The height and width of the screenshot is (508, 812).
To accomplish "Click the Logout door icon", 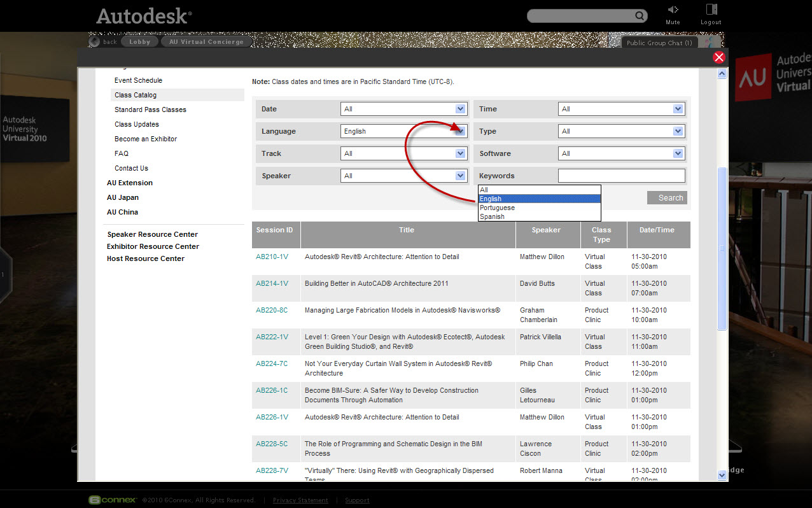I will tap(711, 10).
